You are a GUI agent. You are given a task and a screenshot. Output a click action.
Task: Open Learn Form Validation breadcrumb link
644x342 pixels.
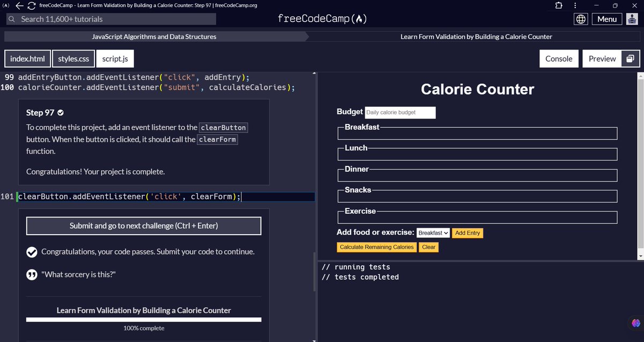pos(477,37)
